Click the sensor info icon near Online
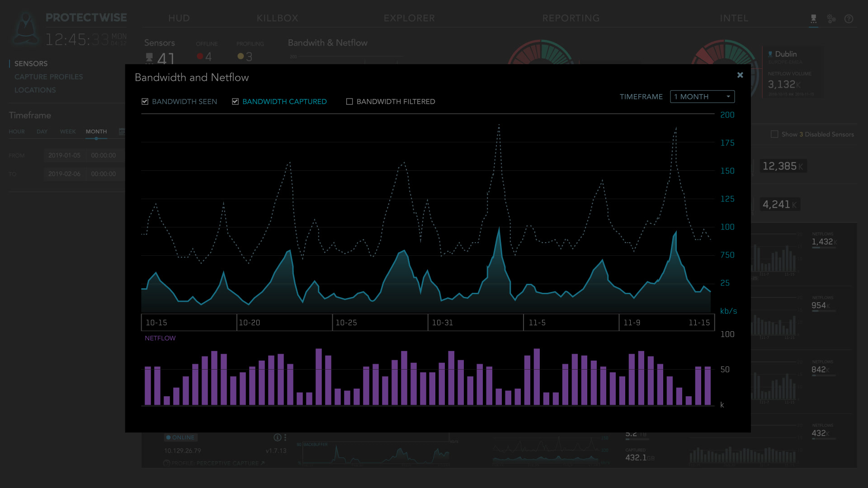This screenshot has width=868, height=488. 277,437
